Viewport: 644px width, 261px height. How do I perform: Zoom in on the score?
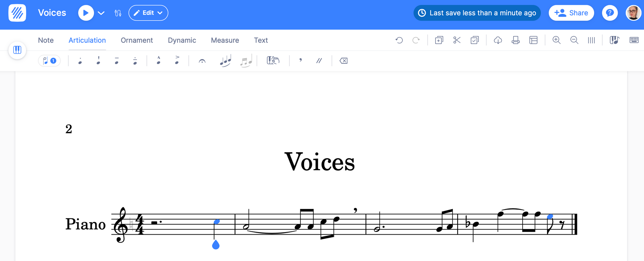click(556, 40)
